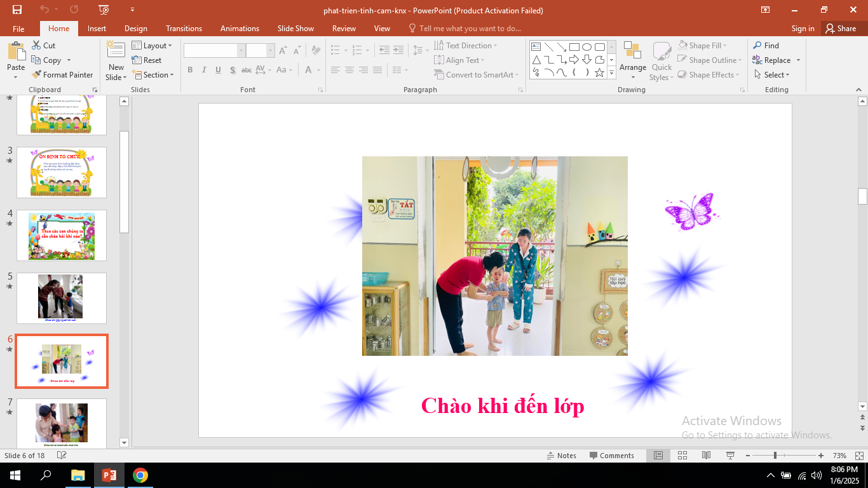Click the Share button
Image resolution: width=868 pixels, height=488 pixels.
[x=840, y=29]
